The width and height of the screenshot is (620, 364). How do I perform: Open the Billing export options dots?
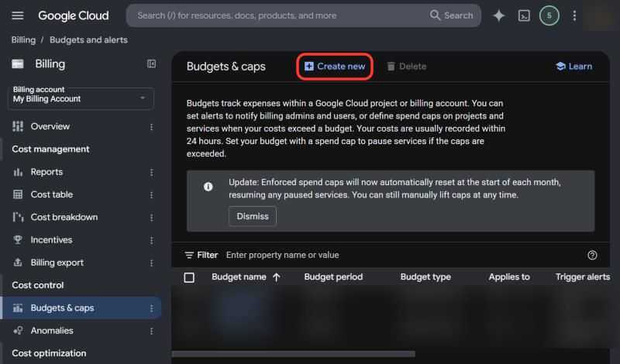pos(151,263)
